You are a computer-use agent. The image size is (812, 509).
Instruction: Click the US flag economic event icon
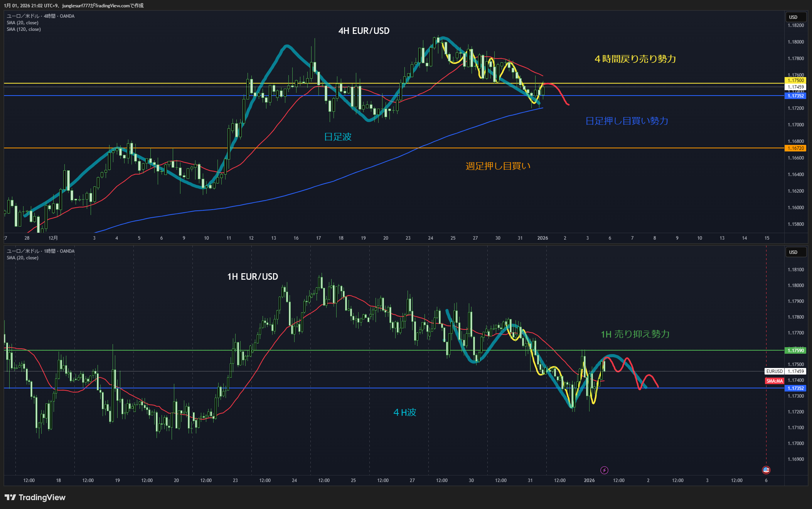(x=766, y=470)
